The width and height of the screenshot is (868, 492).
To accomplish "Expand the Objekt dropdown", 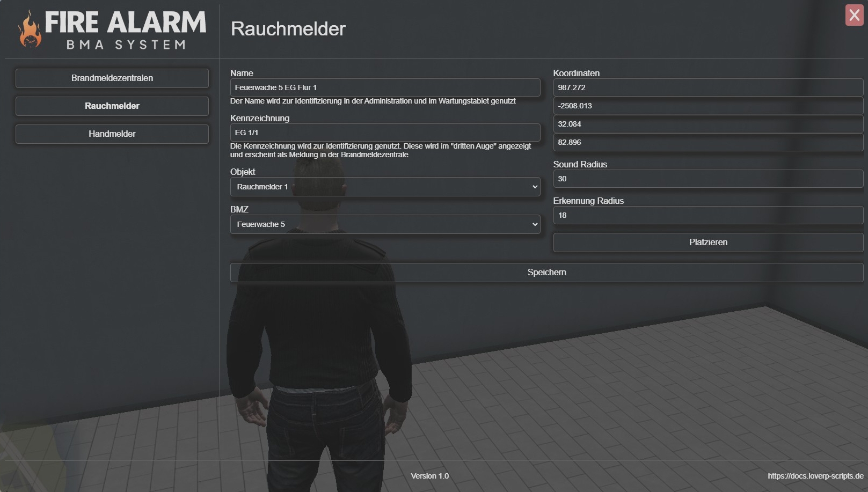I will [385, 187].
